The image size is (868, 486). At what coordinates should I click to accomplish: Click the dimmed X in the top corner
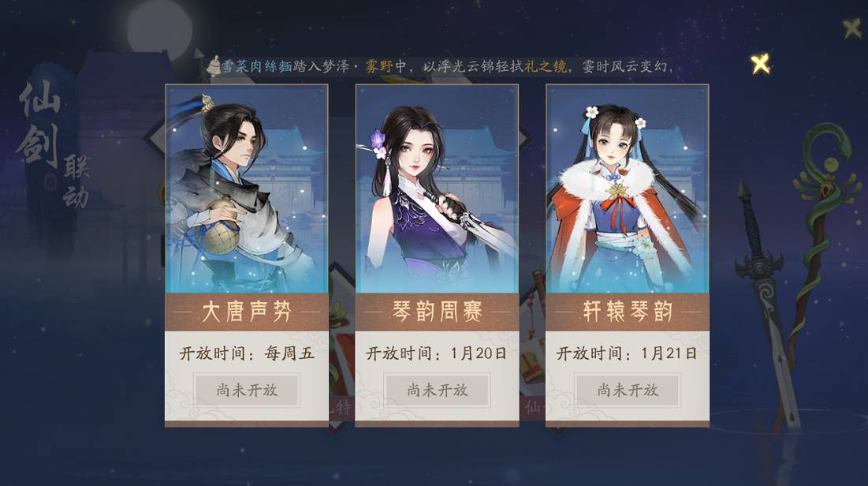[852, 28]
